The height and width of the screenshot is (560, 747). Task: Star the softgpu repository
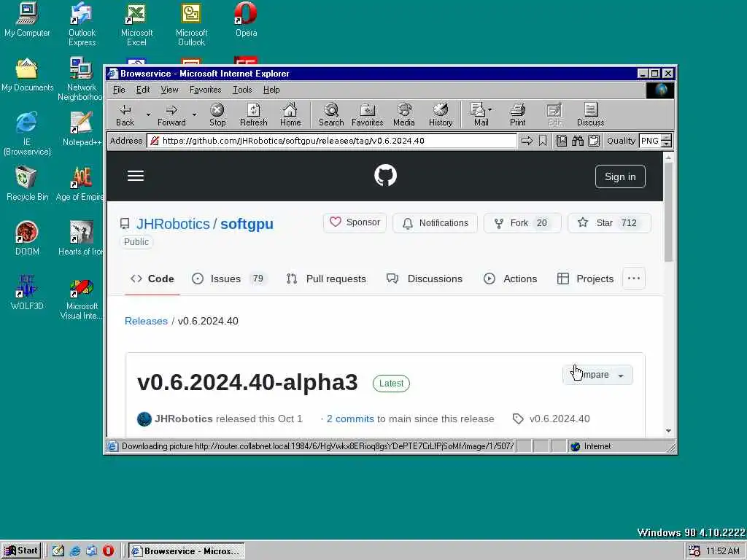[x=609, y=223]
